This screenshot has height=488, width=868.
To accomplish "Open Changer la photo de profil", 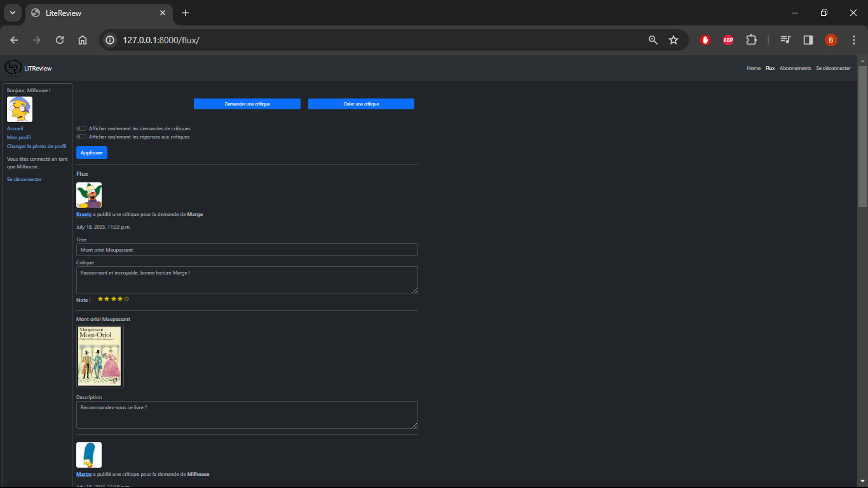I will tap(37, 146).
